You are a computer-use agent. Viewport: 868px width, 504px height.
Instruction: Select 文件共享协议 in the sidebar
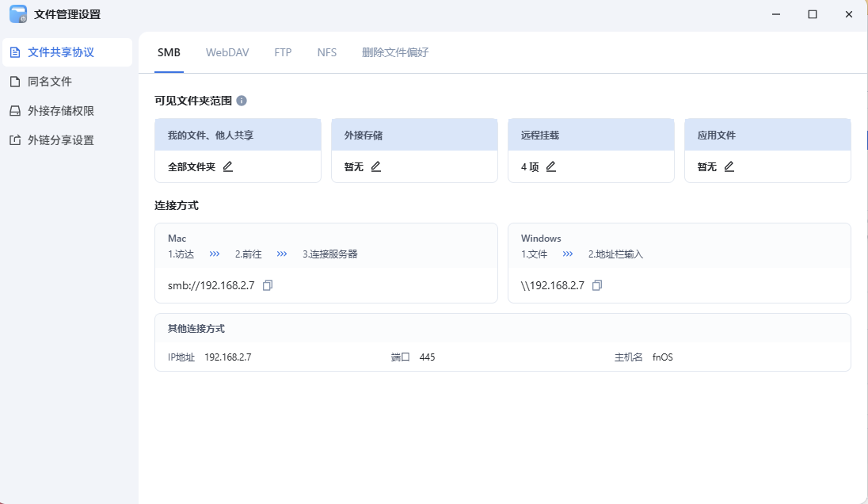(x=67, y=52)
